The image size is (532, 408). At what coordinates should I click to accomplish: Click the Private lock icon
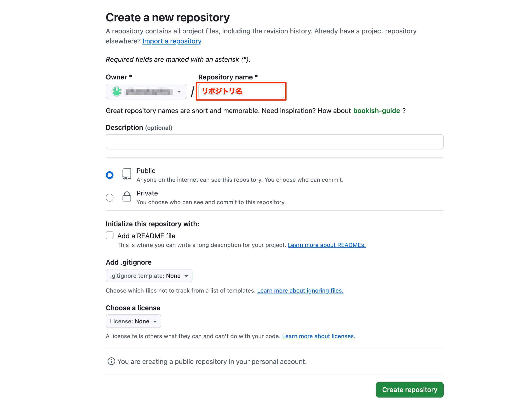[127, 196]
